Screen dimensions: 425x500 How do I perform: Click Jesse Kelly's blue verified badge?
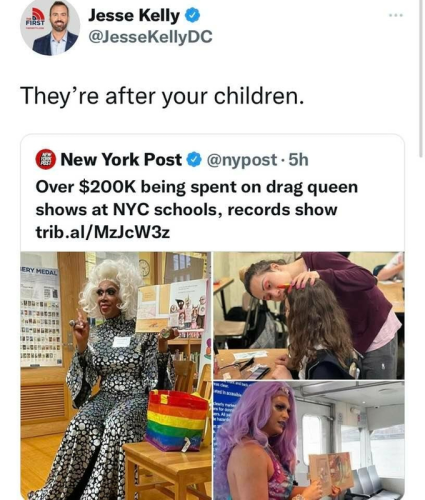[x=192, y=15]
